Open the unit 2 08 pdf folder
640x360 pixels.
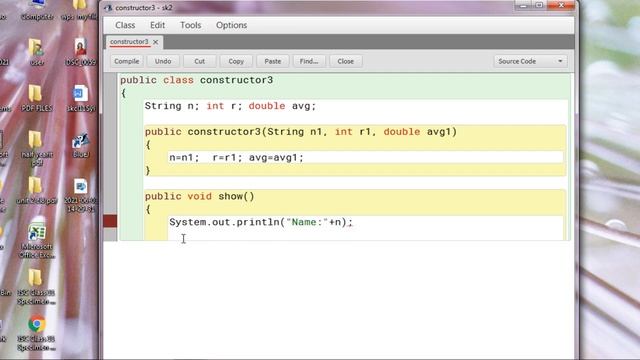[36, 191]
